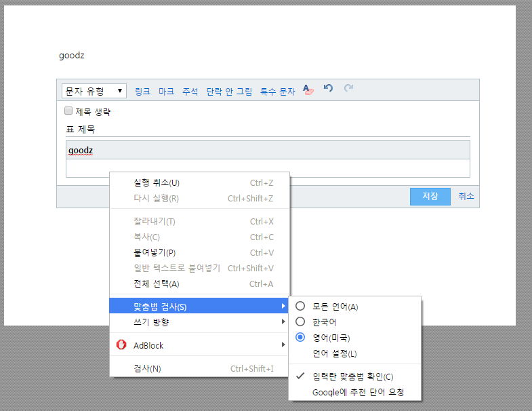Click the redo arrow icon in toolbar

348,88
